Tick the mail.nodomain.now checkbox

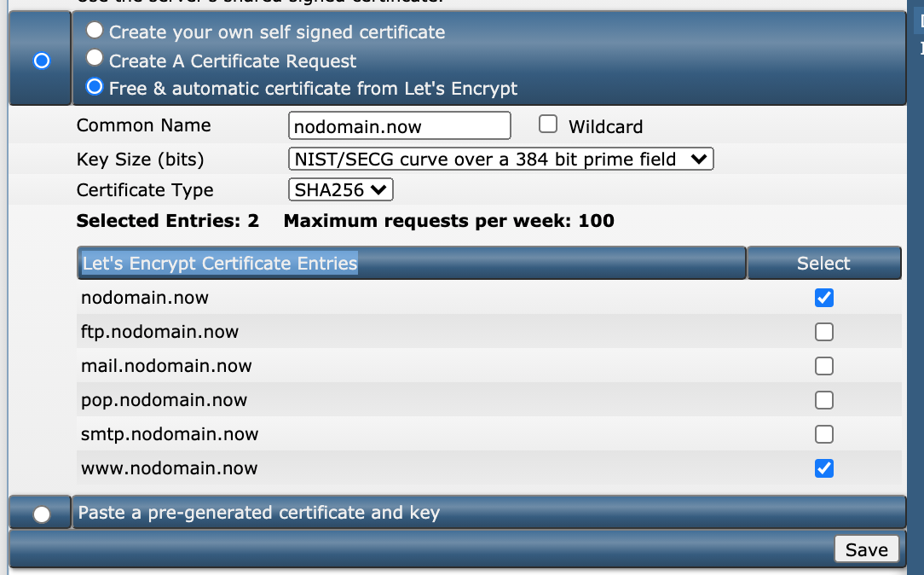(x=823, y=366)
